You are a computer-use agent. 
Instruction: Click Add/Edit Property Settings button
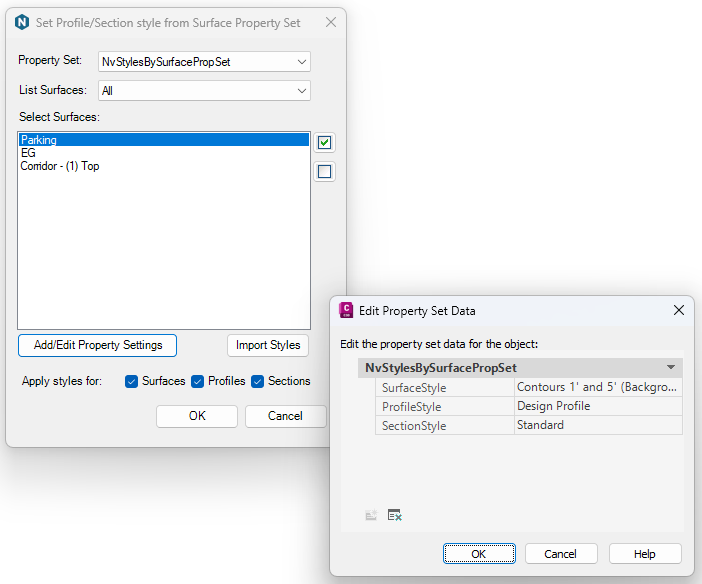click(98, 345)
